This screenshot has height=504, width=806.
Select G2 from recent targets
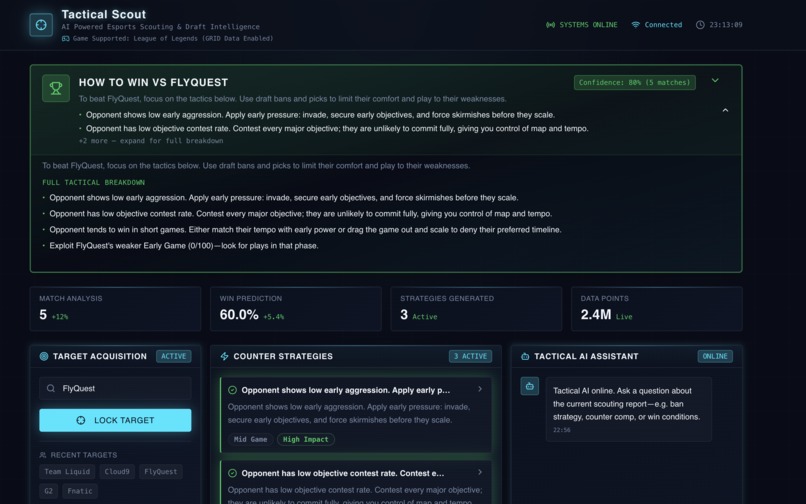[48, 491]
